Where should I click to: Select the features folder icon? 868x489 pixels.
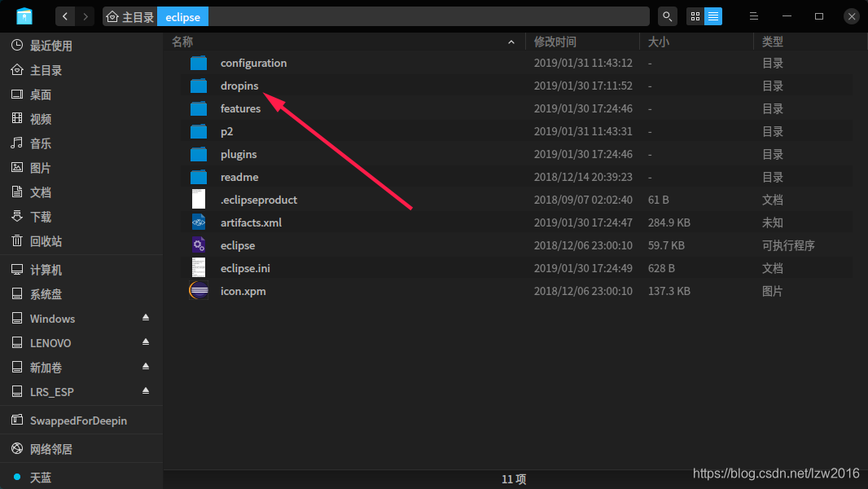click(x=199, y=108)
